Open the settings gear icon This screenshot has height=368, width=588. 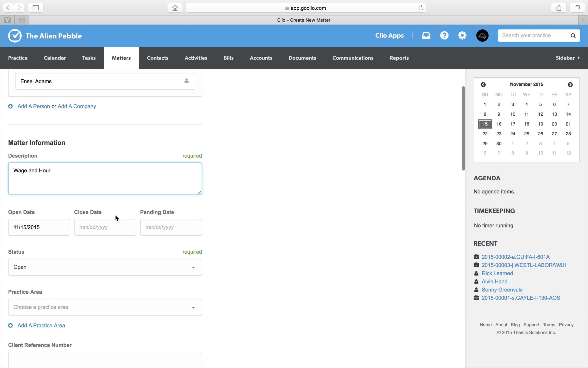click(462, 35)
